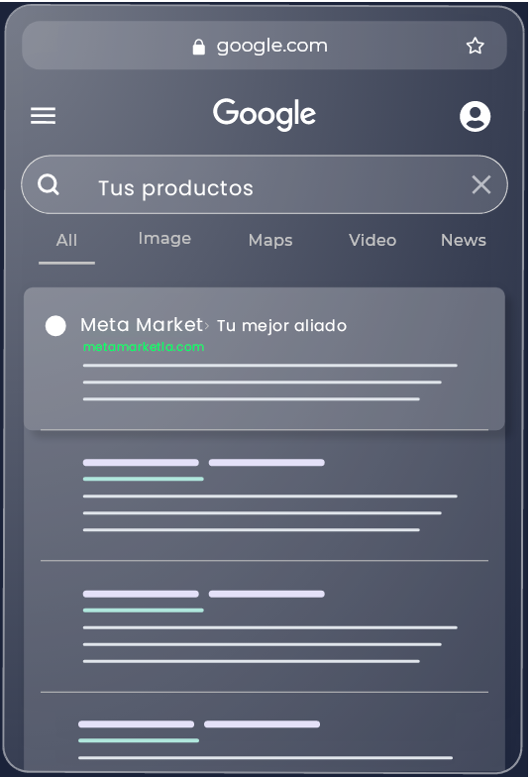The height and width of the screenshot is (777, 532).
Task: Open the Maps tab
Action: (270, 240)
